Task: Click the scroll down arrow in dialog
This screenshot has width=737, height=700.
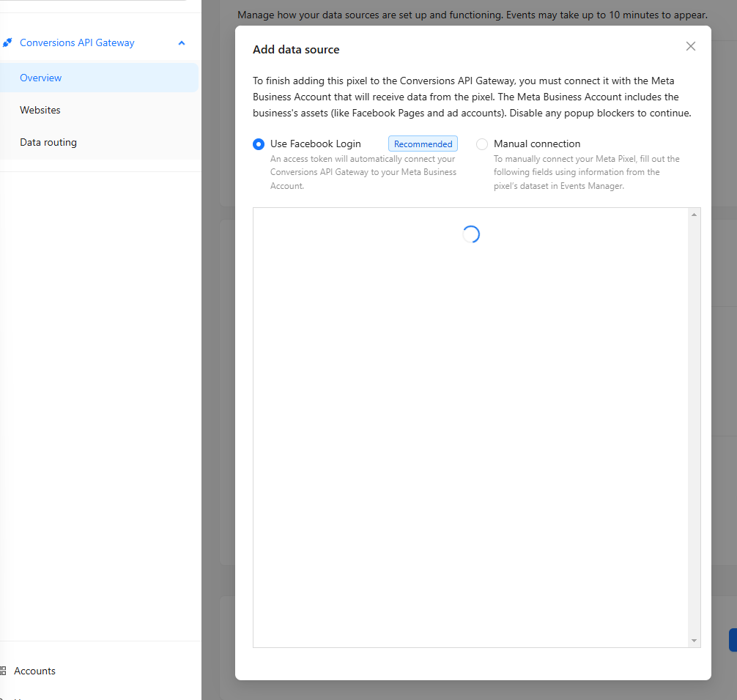Action: coord(694,641)
